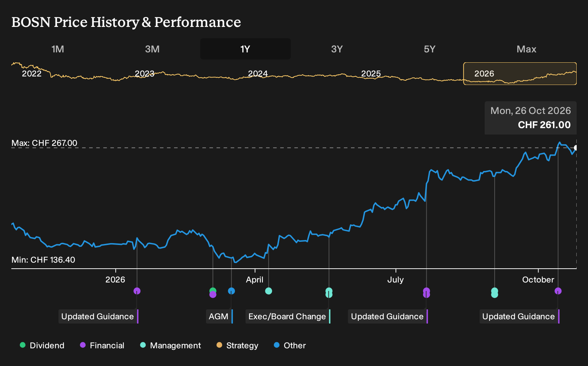This screenshot has width=588, height=366.
Task: Click the 'Mon, 26 Oct 2026' tooltip date
Action: (531, 111)
